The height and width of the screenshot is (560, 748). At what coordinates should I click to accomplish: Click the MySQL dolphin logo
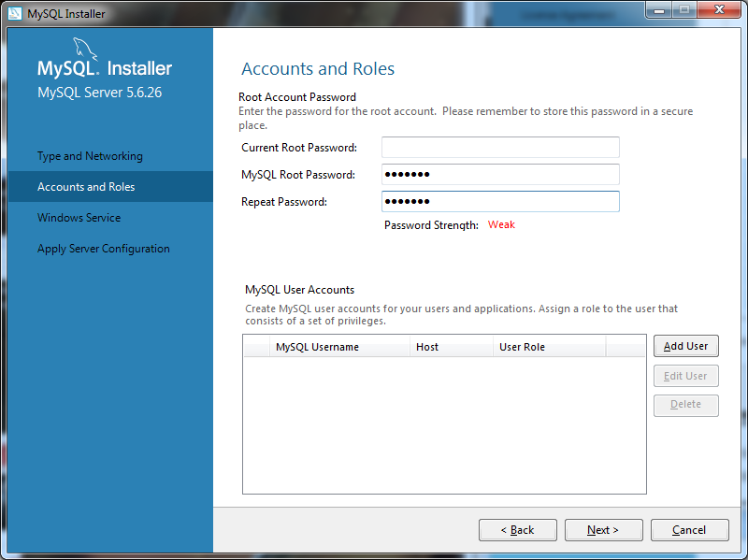coord(85,50)
